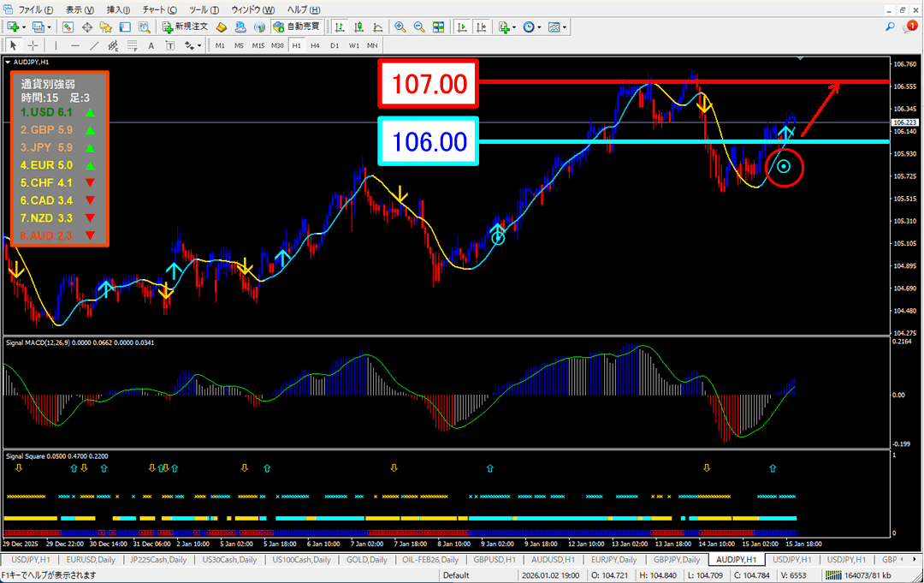Image resolution: width=924 pixels, height=583 pixels.
Task: Select the trendline drawing tool
Action: pos(95,45)
